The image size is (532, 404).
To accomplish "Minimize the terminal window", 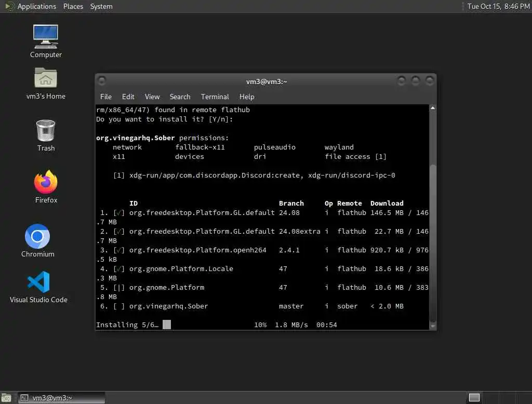I will pos(402,80).
